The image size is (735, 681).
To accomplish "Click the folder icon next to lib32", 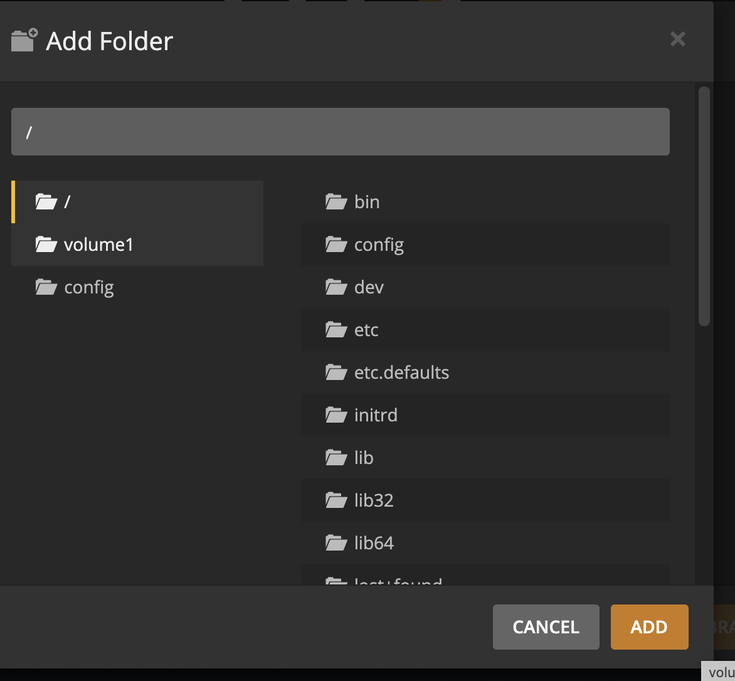I will click(x=336, y=500).
